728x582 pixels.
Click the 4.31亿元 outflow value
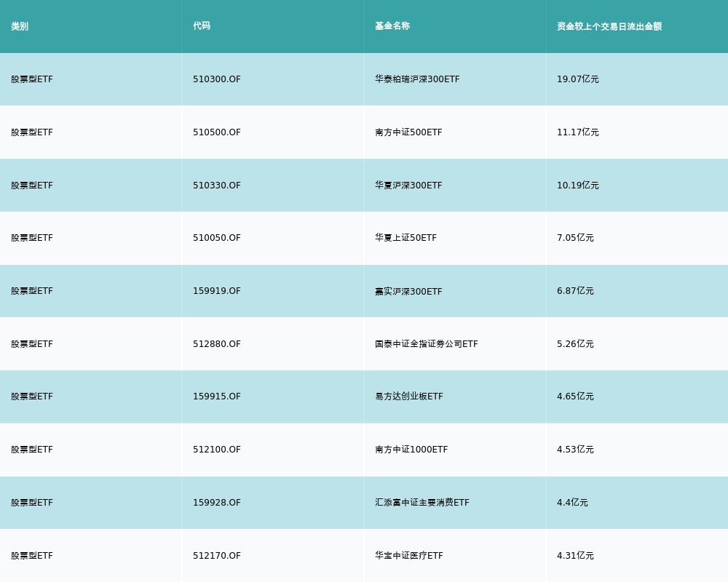(x=575, y=556)
